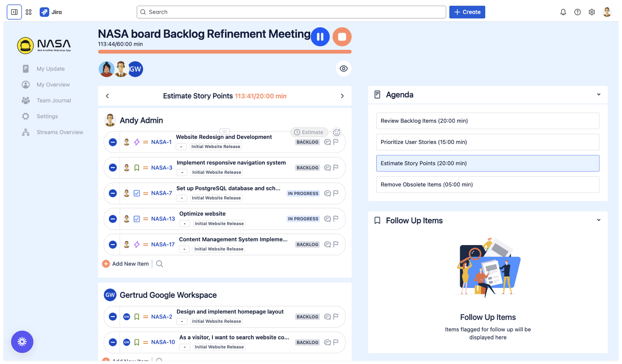This screenshot has width=622, height=364.
Task: Go to next agenda item chevron
Action: 342,96
